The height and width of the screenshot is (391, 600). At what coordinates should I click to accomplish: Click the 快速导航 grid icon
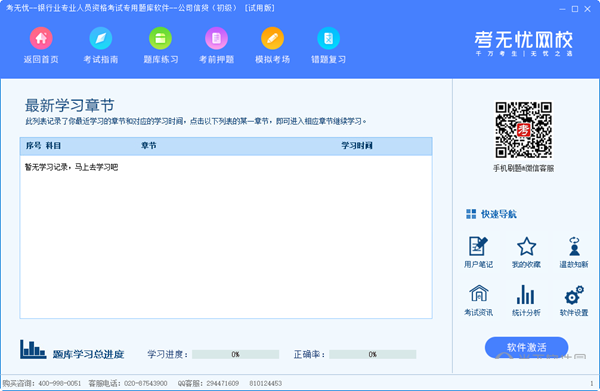pos(471,214)
